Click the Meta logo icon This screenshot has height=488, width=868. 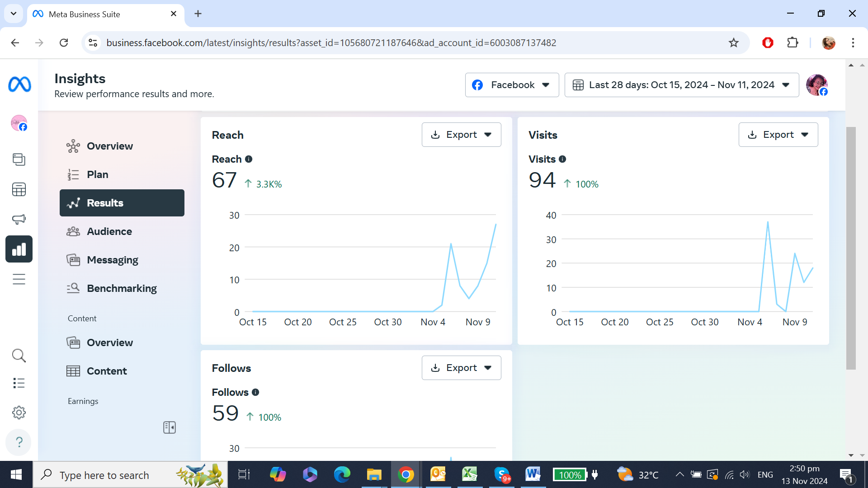[x=19, y=84]
